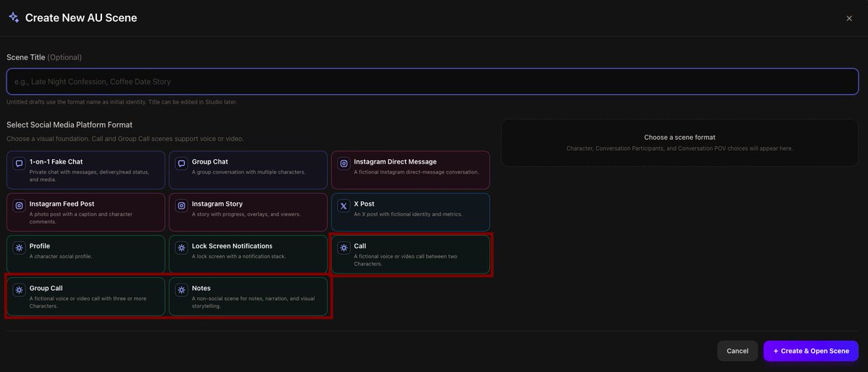Viewport: 868px width, 372px height.
Task: Click the Create New AU Scene title
Action: tap(81, 17)
